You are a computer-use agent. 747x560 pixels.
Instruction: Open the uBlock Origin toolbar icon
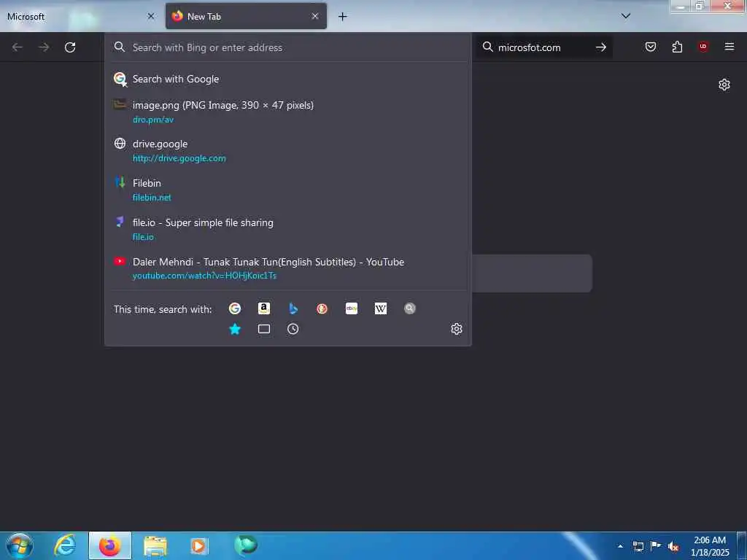tap(703, 47)
